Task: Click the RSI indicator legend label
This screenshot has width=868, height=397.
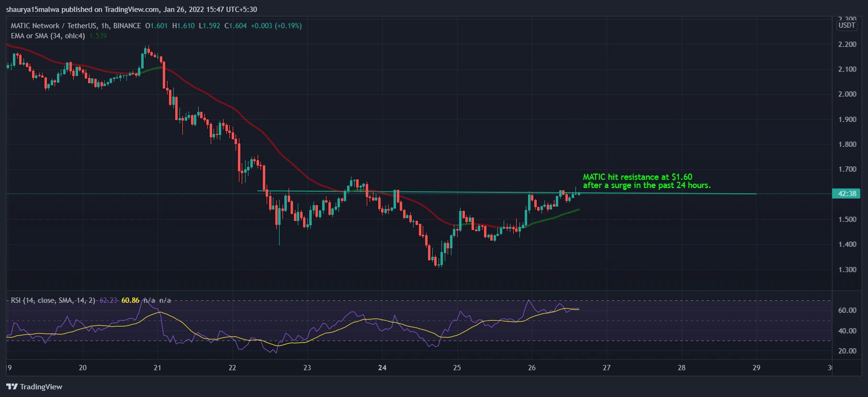Action: [x=53, y=300]
